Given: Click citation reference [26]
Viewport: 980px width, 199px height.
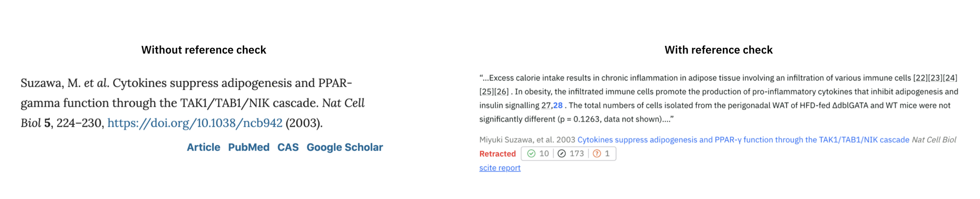Looking at the screenshot, I should pyautogui.click(x=501, y=92).
